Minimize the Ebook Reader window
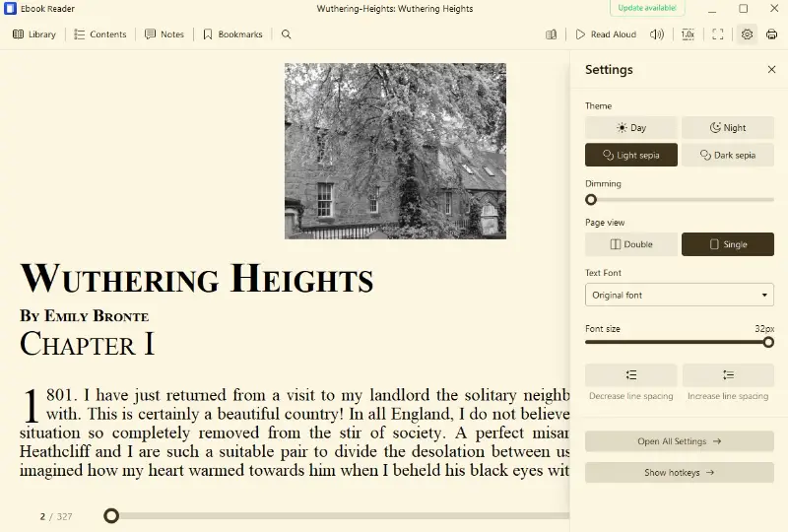 [x=712, y=9]
